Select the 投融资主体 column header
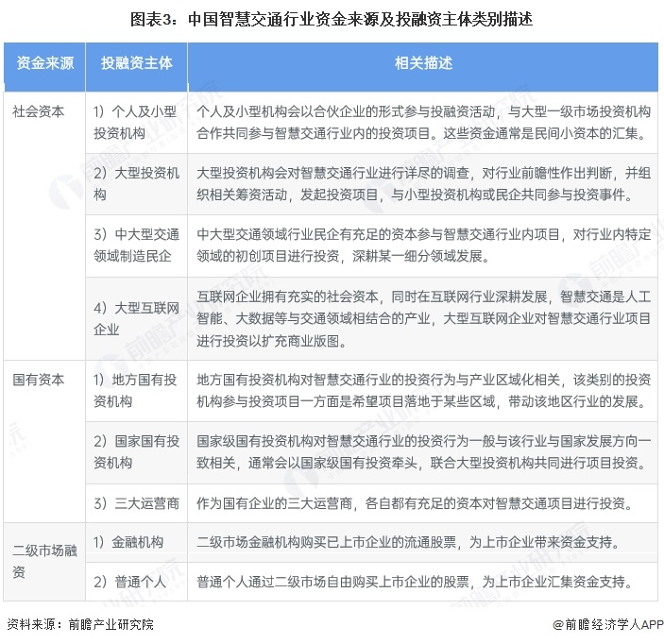The image size is (664, 644). pyautogui.click(x=136, y=64)
